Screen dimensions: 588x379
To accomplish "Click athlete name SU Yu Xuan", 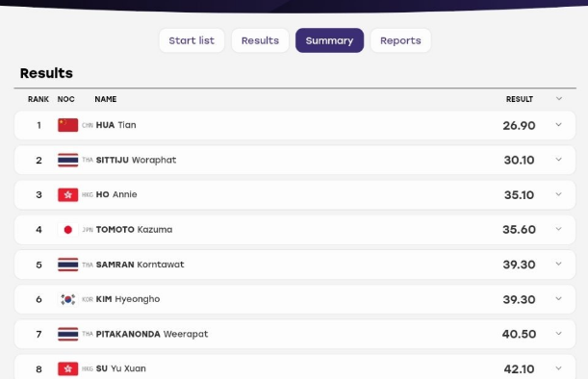I will pos(120,368).
